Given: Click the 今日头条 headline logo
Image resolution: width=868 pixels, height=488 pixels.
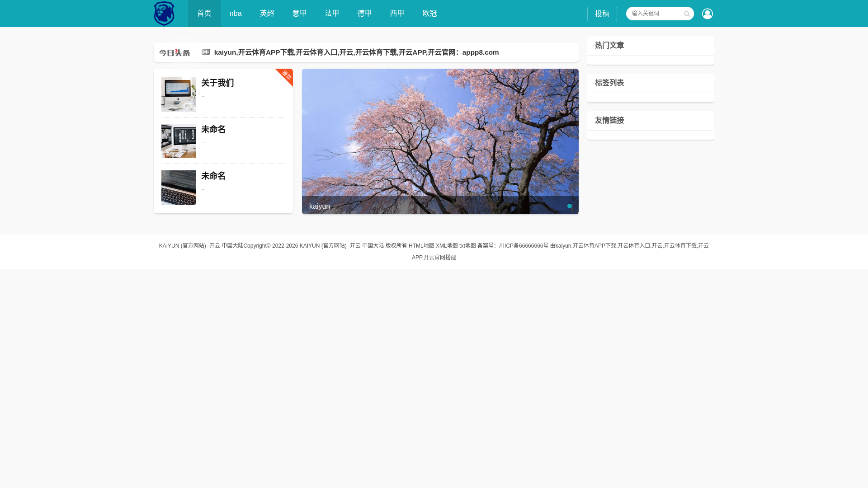Looking at the screenshot, I should pos(175,52).
